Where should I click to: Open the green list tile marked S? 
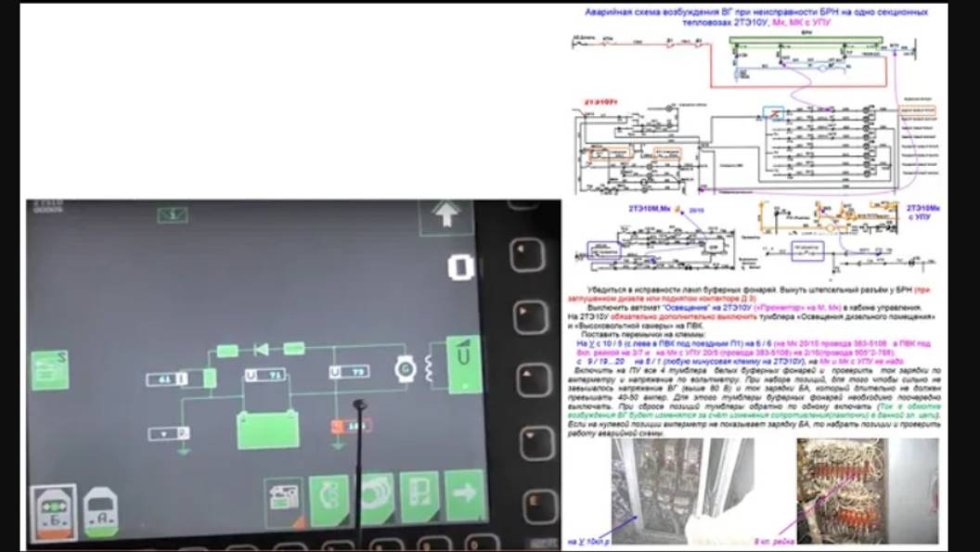pos(50,370)
